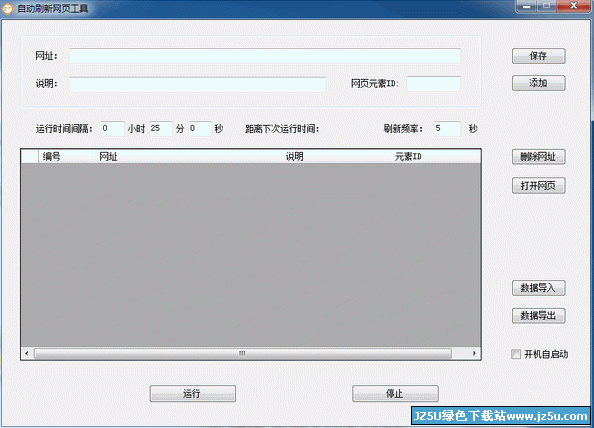594x428 pixels.
Task: Sort by 元素ID column header
Action: click(x=408, y=156)
